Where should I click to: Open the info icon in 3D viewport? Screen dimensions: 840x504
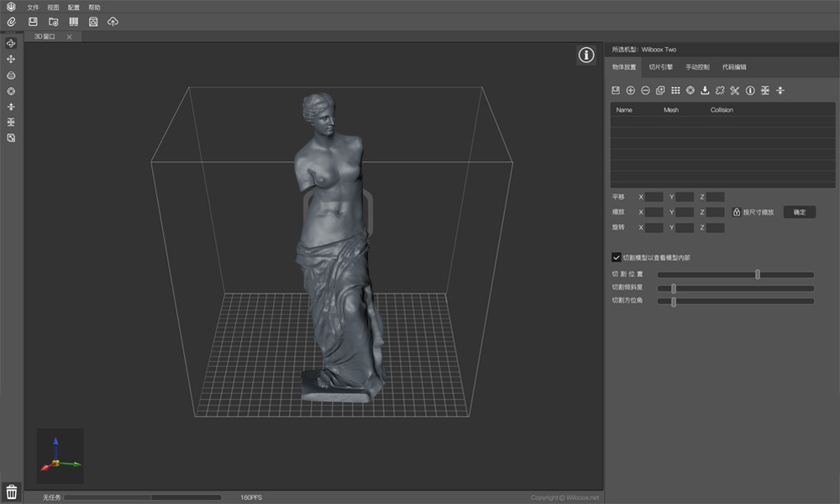586,55
